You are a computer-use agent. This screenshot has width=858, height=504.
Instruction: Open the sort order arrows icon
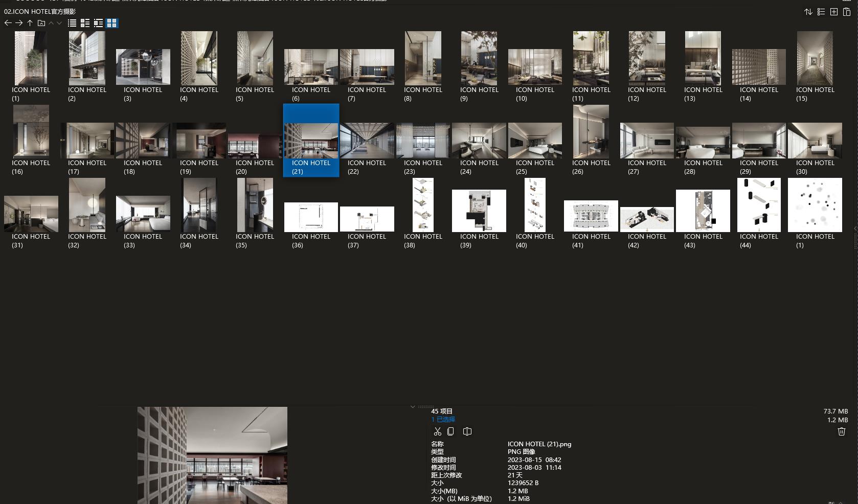(808, 12)
